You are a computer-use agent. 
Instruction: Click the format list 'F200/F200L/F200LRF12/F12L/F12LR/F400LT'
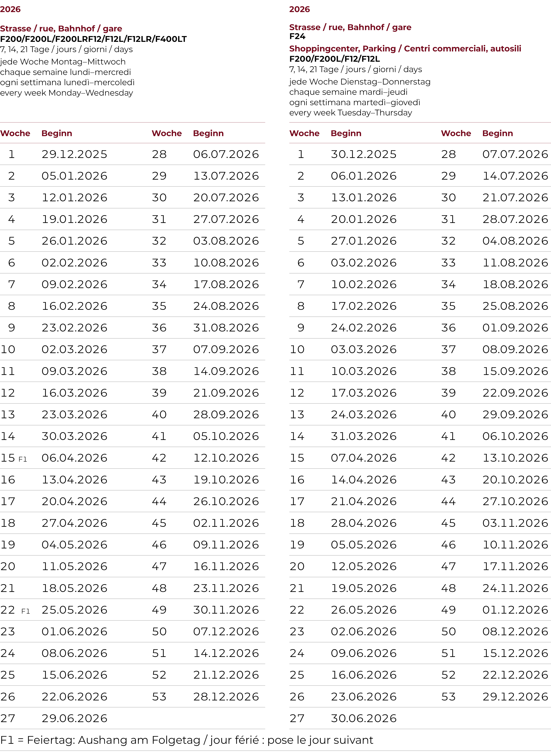coord(93,39)
